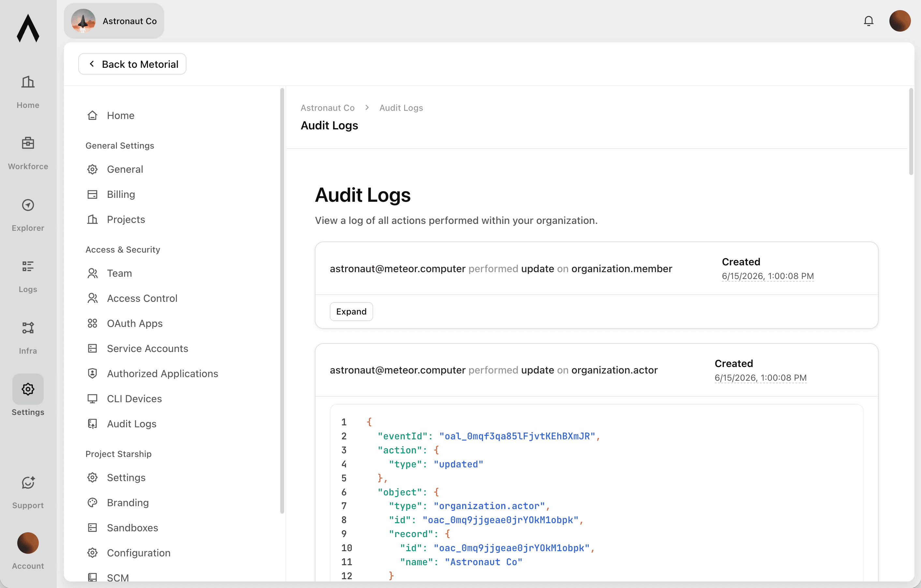Expand the organization.member log entry

coord(351,311)
